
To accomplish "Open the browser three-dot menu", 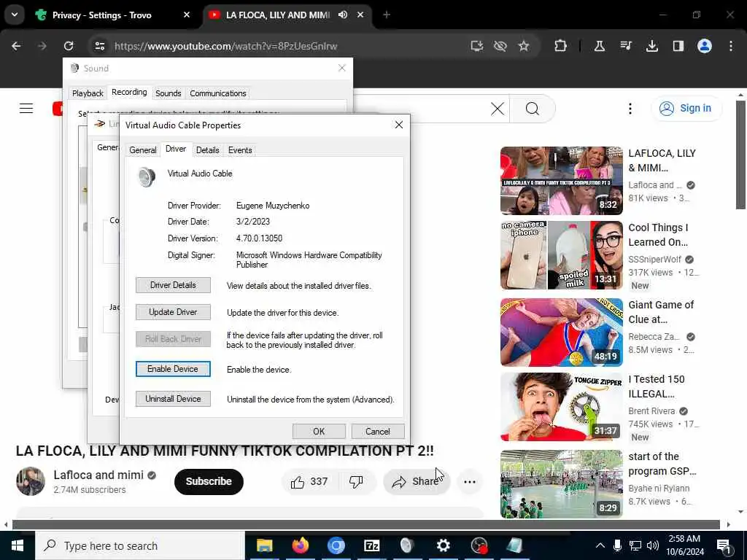I will pos(731,46).
